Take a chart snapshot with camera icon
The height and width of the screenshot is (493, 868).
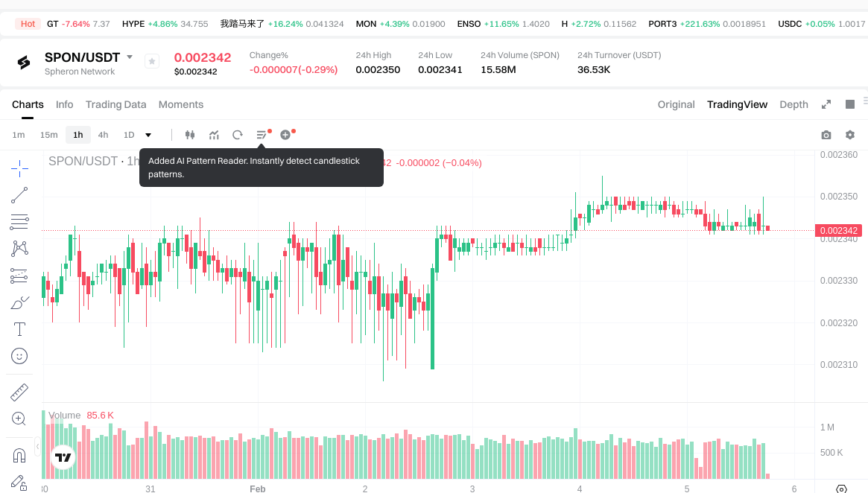coord(826,135)
